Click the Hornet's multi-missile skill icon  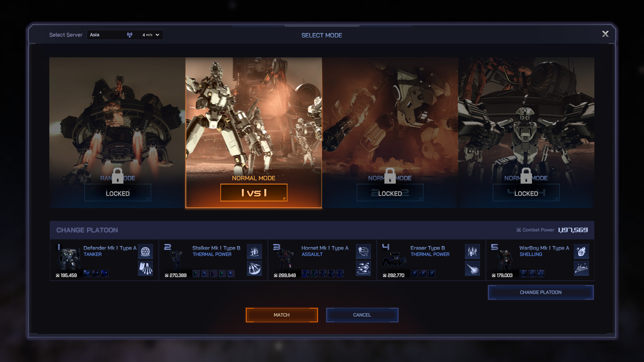(x=364, y=268)
